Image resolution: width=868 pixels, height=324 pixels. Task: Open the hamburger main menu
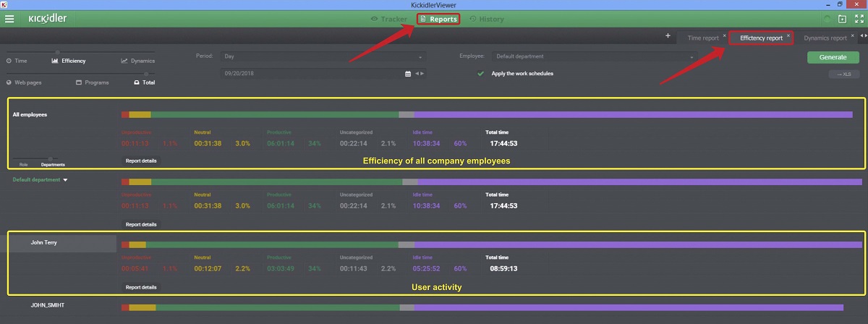click(9, 19)
